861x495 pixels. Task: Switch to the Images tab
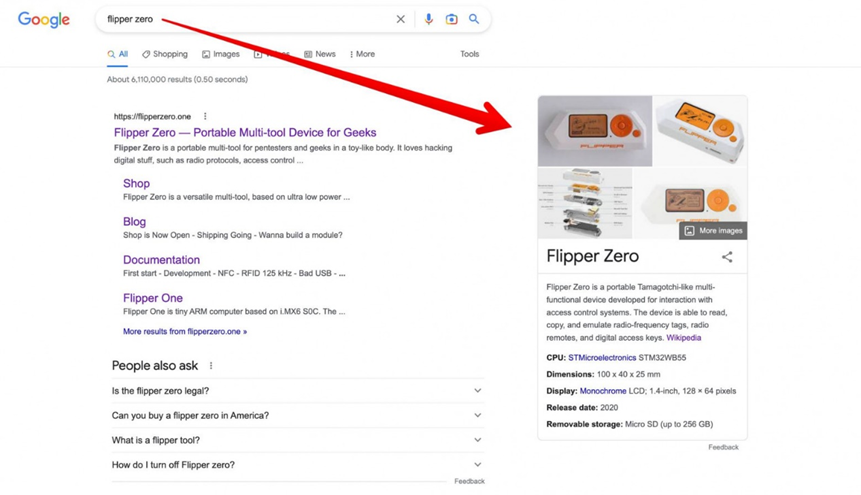(x=221, y=54)
